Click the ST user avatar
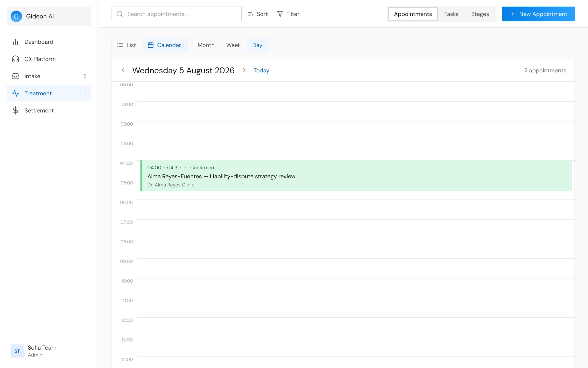 coord(17,351)
